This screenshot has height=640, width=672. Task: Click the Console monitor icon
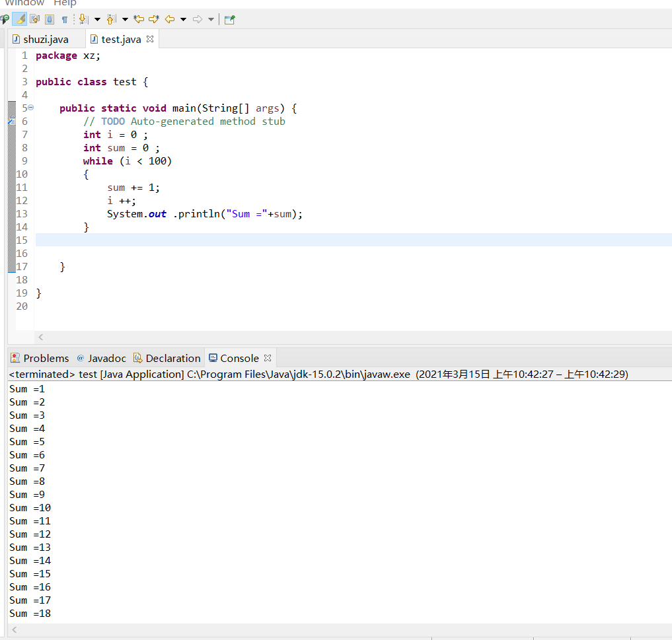click(x=213, y=358)
